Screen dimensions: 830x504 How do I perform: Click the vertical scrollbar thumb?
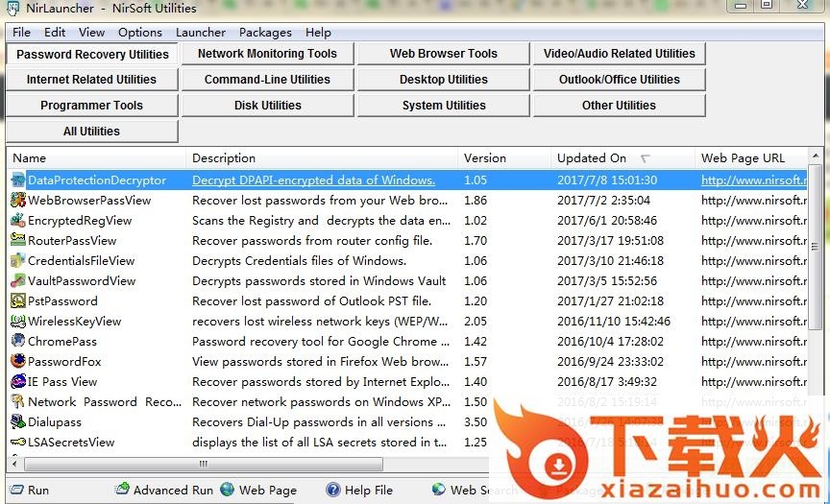coord(816,247)
